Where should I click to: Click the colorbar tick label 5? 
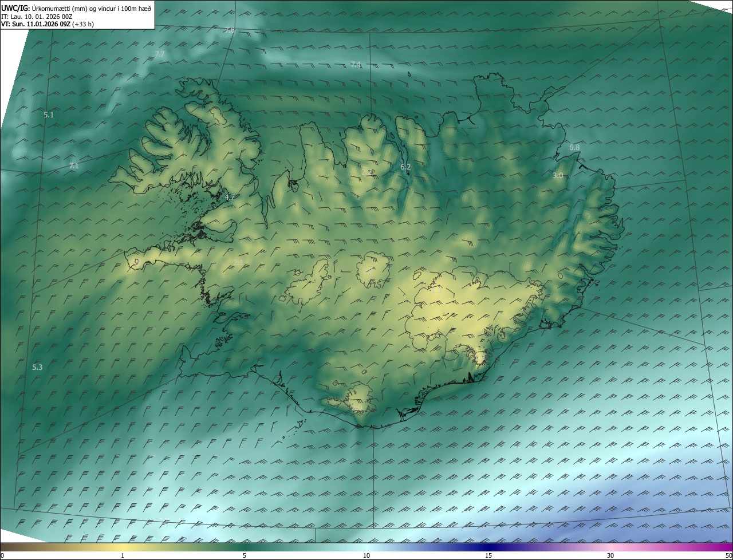click(245, 556)
